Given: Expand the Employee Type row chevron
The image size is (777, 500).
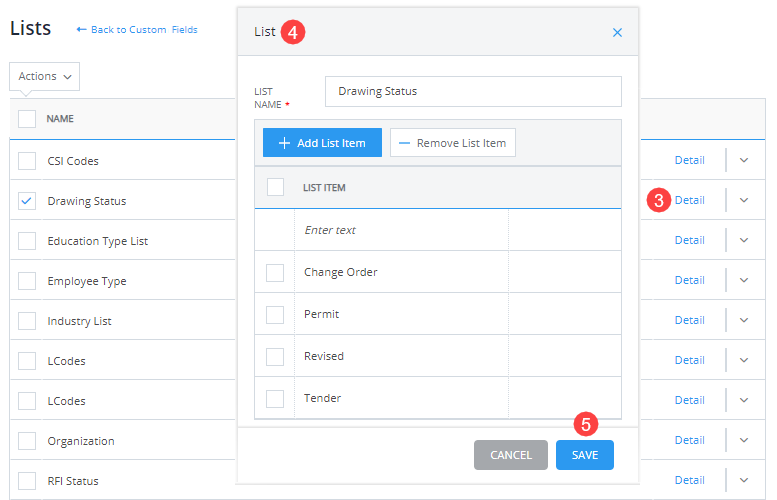Looking at the screenshot, I should 744,280.
